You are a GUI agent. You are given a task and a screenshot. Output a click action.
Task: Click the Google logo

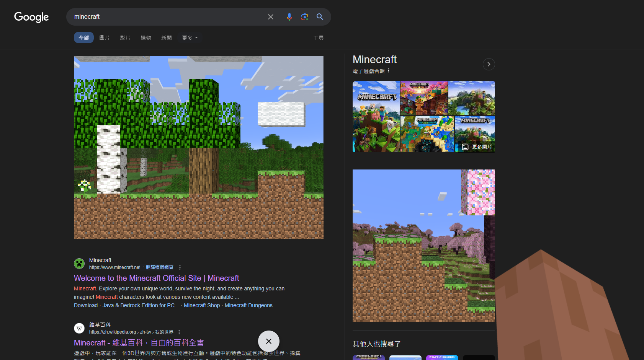31,17
